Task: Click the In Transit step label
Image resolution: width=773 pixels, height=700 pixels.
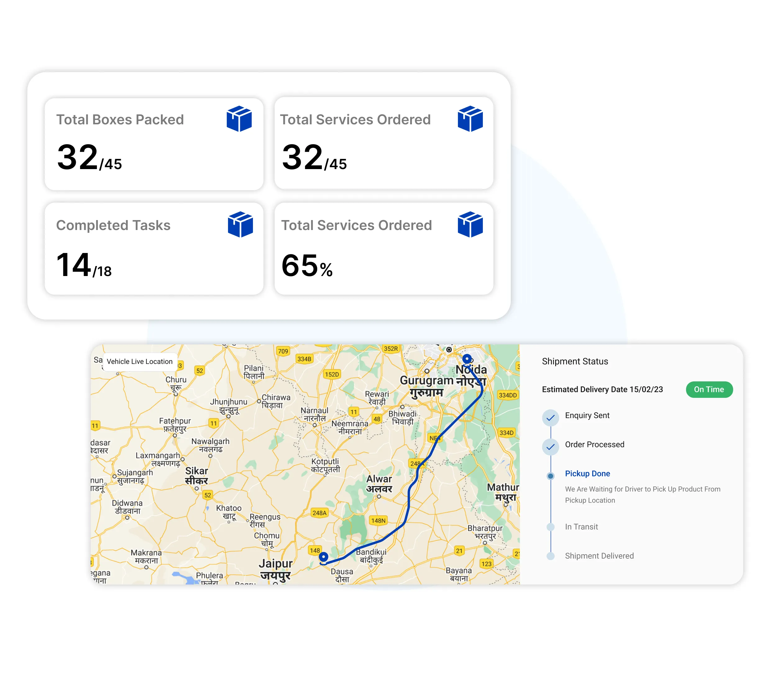Action: (x=581, y=527)
